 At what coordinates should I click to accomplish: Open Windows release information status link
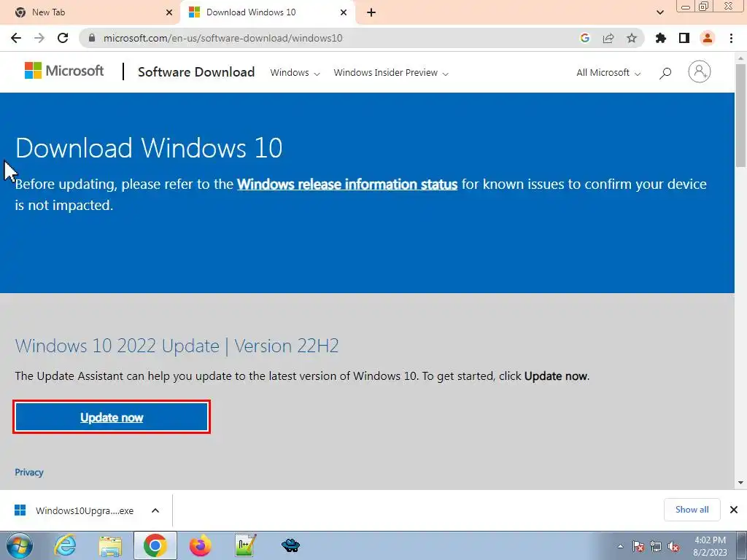(x=347, y=184)
